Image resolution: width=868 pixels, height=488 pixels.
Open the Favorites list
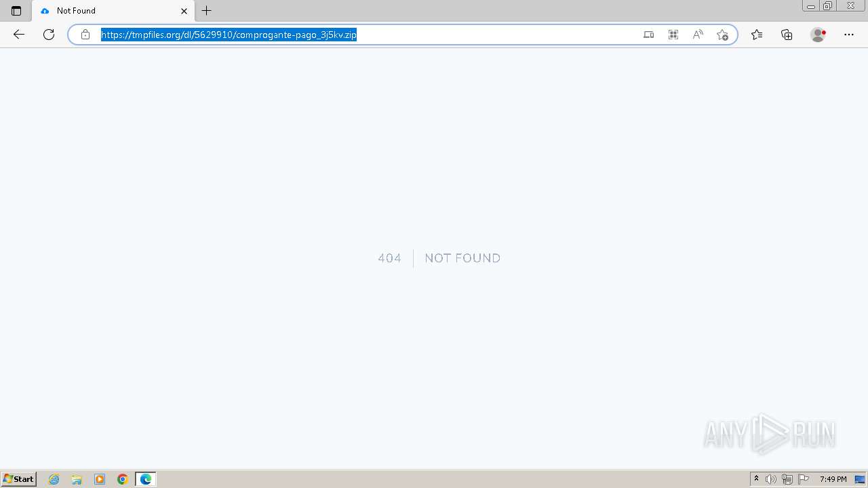757,35
